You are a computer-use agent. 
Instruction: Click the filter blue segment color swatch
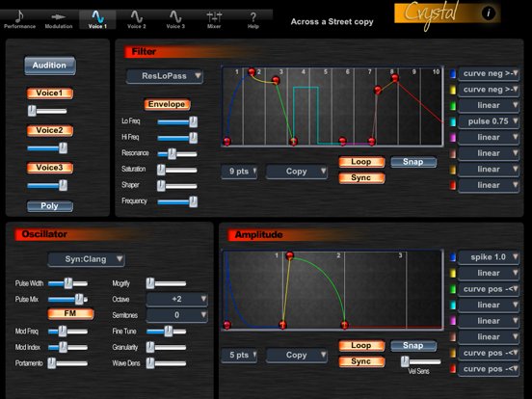(x=453, y=73)
